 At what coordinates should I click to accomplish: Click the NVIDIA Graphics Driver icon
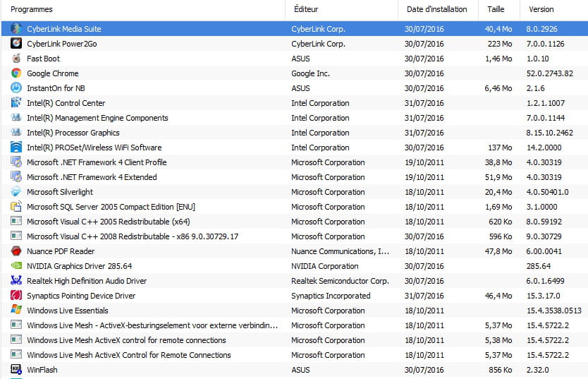(x=16, y=265)
